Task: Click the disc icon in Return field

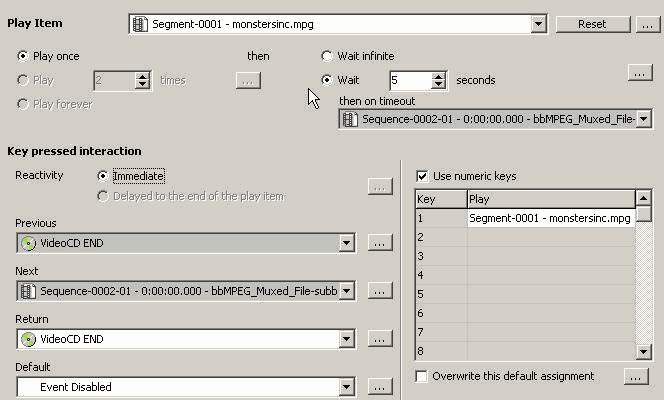Action: pos(28,339)
